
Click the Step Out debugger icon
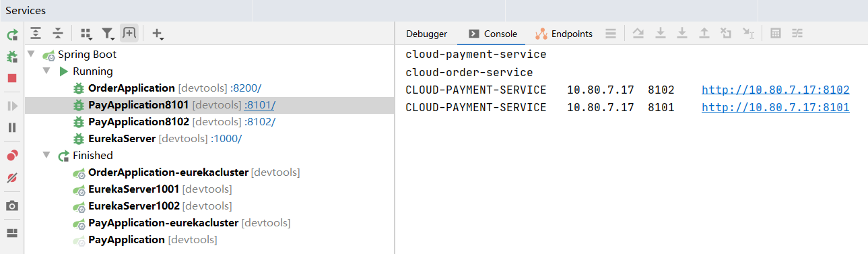pyautogui.click(x=704, y=33)
